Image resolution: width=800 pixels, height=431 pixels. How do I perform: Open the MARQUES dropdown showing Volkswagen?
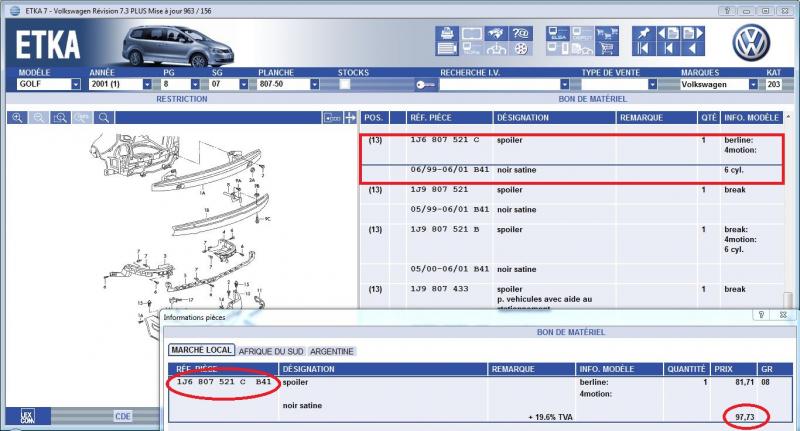coord(753,84)
